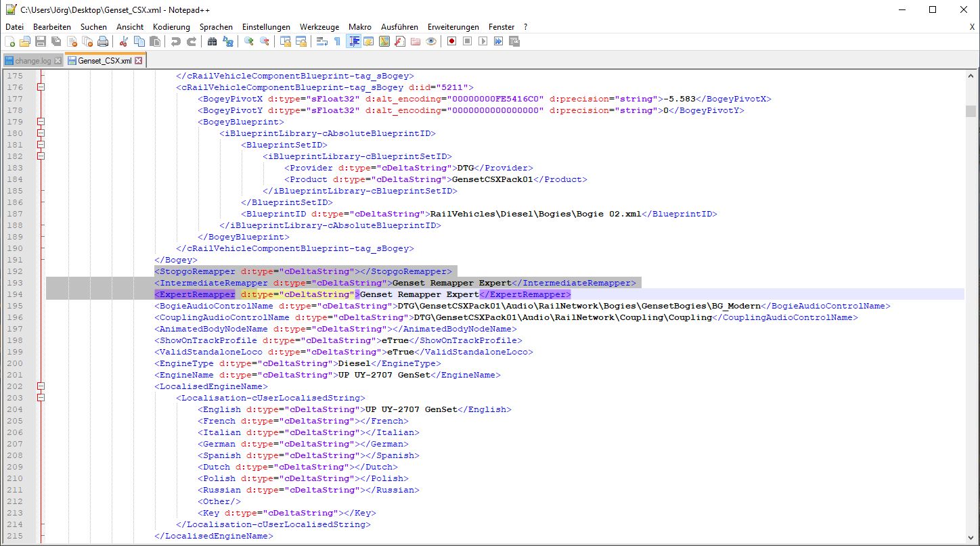Click the Cut scissors icon

pyautogui.click(x=124, y=42)
